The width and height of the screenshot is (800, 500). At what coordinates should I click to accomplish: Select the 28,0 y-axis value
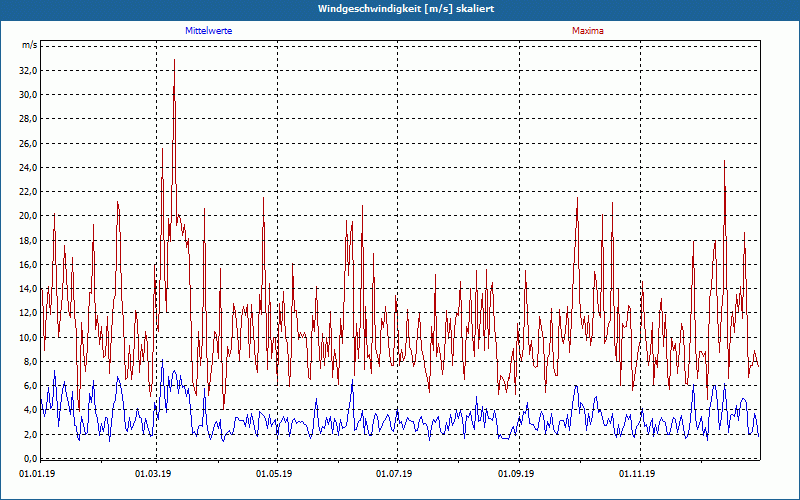28,119
